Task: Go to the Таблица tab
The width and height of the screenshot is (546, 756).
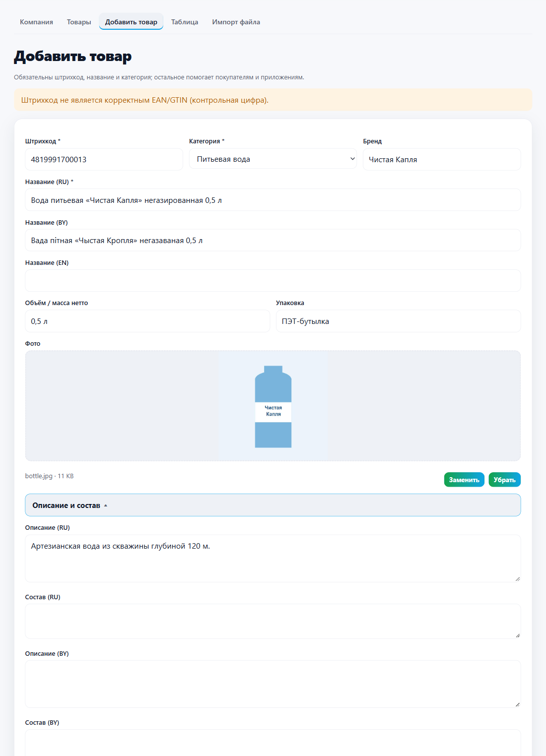Action: point(185,22)
